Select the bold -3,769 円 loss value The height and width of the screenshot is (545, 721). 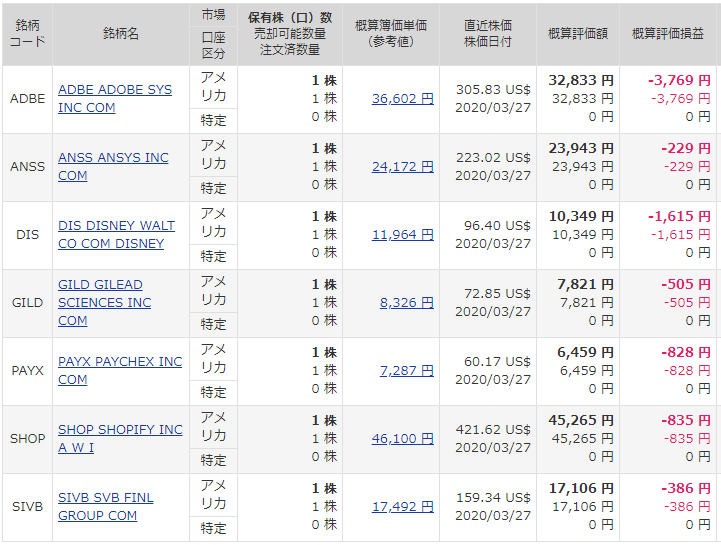click(x=679, y=80)
